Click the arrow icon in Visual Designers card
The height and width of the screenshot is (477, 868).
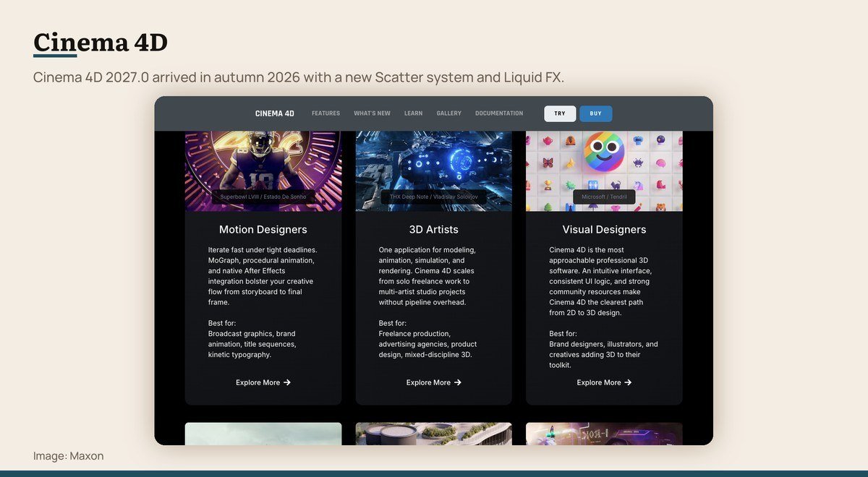pyautogui.click(x=628, y=382)
